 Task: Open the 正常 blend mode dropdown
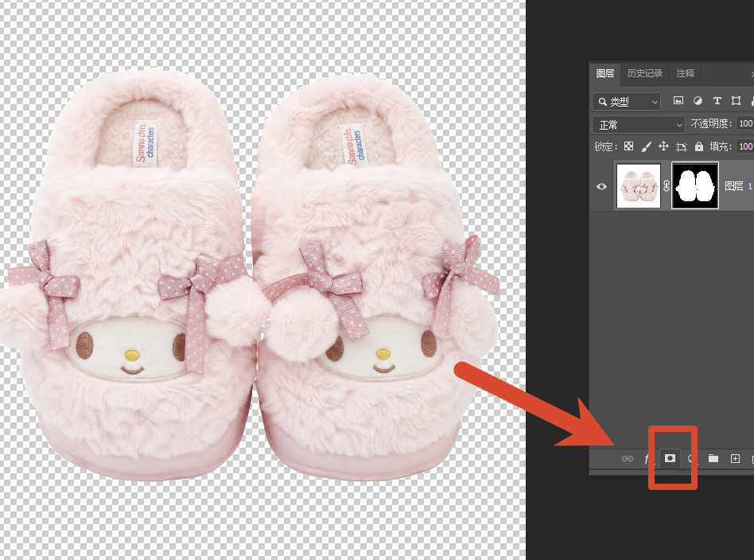(638, 125)
